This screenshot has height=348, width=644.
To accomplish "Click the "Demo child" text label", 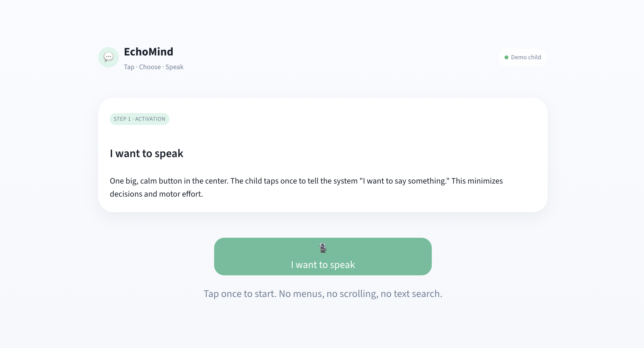I will pos(526,57).
